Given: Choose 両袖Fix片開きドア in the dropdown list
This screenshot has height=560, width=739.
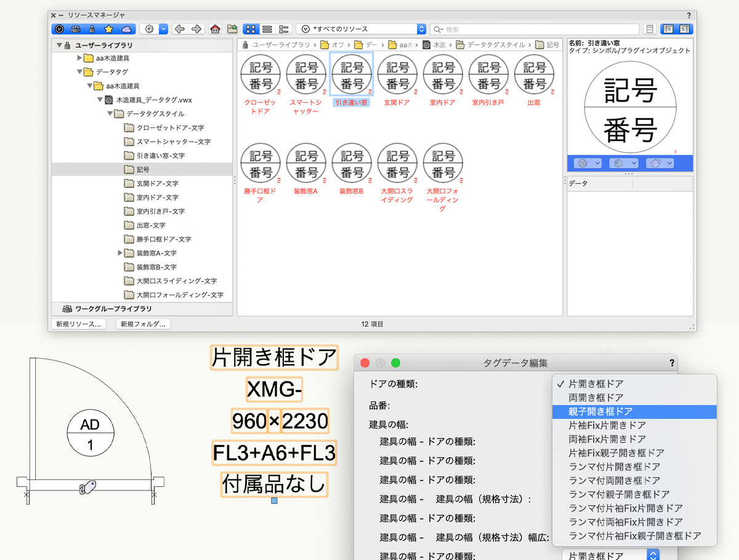Looking at the screenshot, I should [635, 439].
